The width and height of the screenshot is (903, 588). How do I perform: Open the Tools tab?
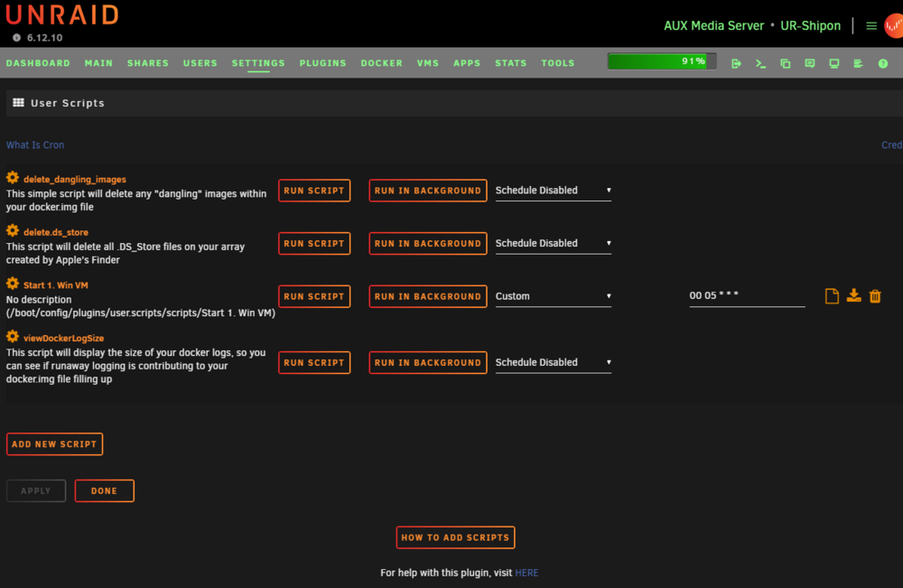pos(557,63)
